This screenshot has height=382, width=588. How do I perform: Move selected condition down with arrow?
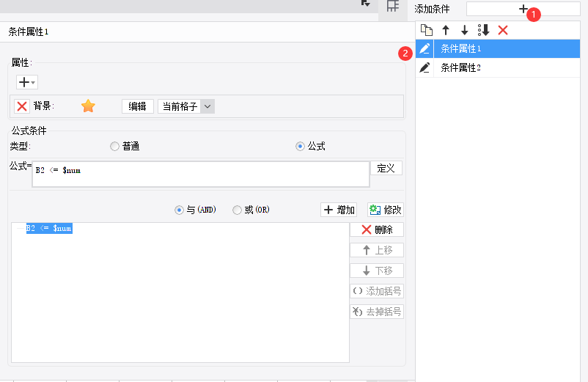coord(464,30)
